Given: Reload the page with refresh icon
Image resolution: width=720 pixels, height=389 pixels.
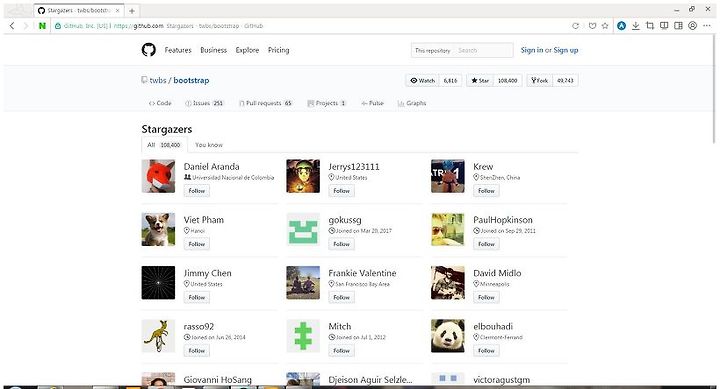Looking at the screenshot, I should (x=575, y=26).
